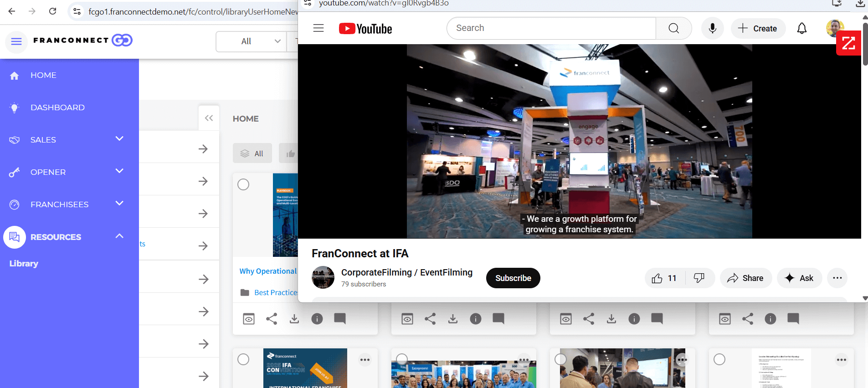Viewport: 868px width, 388px height.
Task: Show info for the third card
Action: (x=634, y=319)
